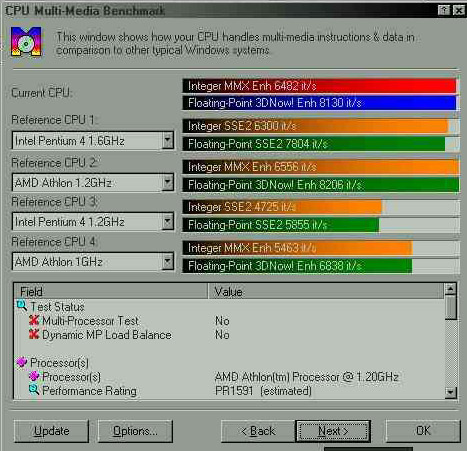Click the results list scrollbar thumb
The width and height of the screenshot is (467, 451).
[x=451, y=307]
